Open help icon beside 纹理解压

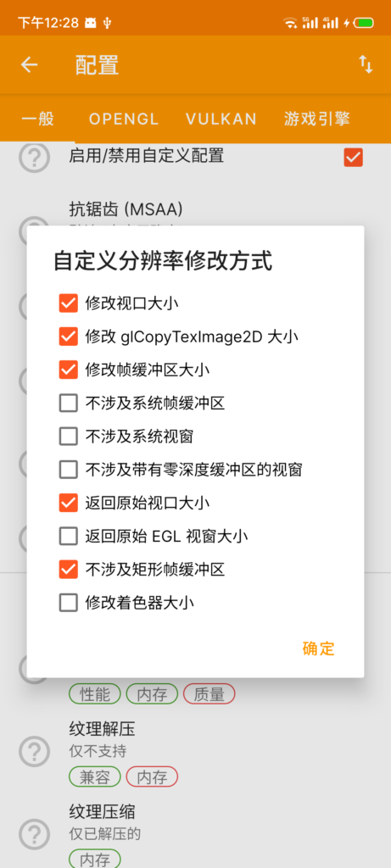point(34,751)
